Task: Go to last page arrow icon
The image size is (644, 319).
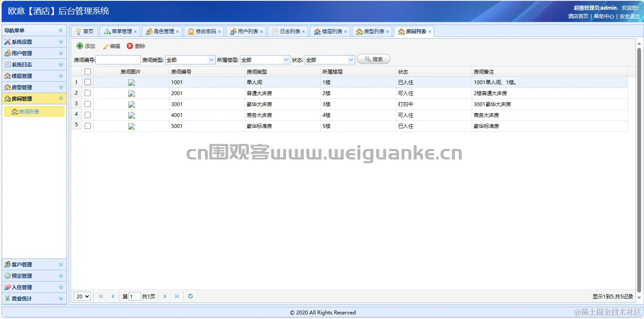Action: 177,296
